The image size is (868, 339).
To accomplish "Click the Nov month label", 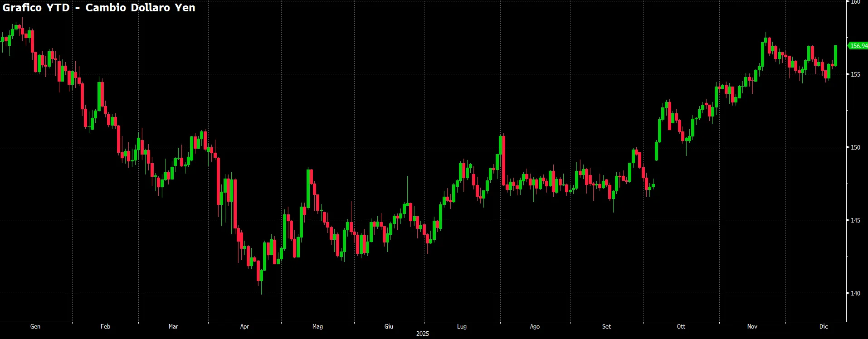I will [752, 326].
